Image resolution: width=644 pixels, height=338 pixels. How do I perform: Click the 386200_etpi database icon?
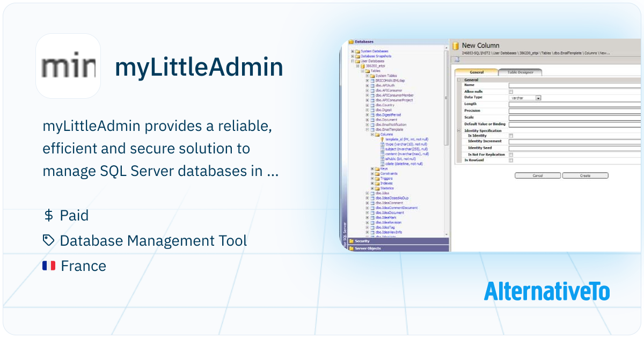[363, 66]
